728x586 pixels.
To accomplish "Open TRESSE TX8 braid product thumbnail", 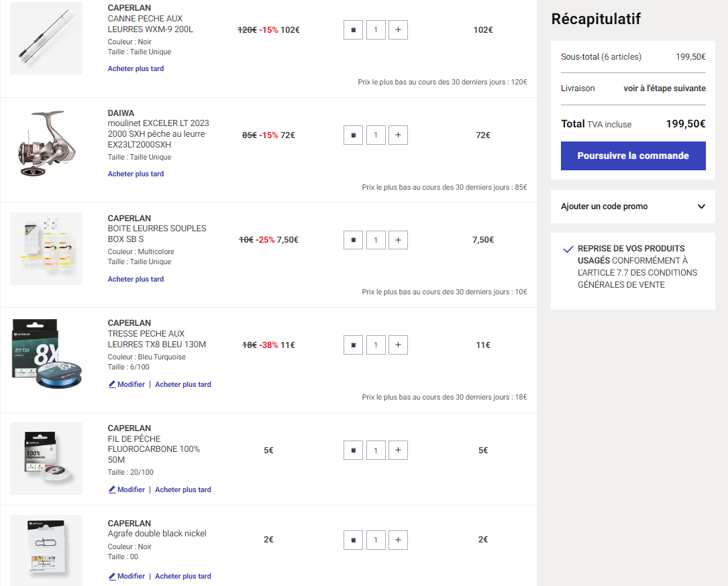I will pos(46,353).
